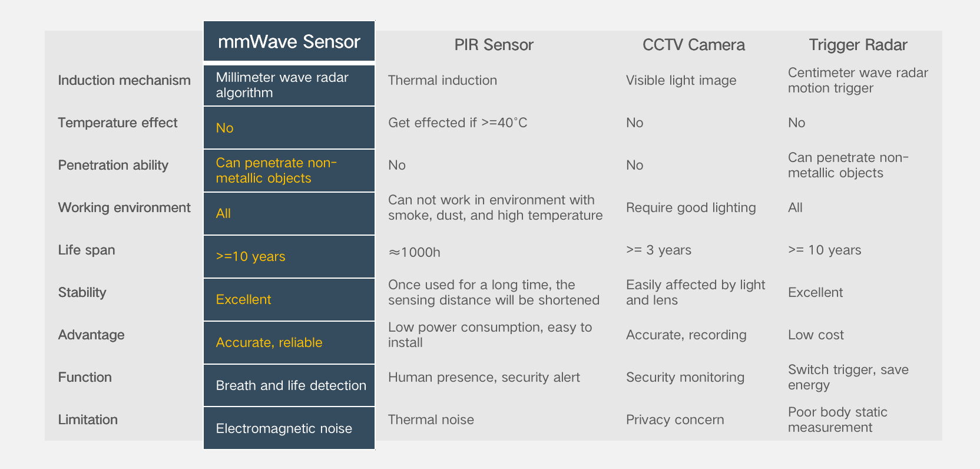The image size is (980, 469).
Task: Select the Breath and life detection cell
Action: pos(291,385)
